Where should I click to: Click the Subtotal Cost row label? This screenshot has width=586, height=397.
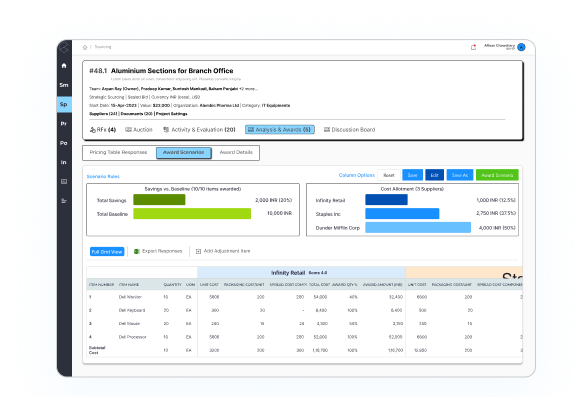click(x=97, y=350)
